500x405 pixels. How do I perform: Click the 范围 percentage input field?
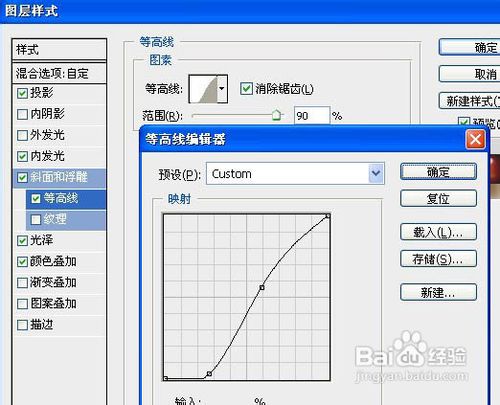(312, 116)
